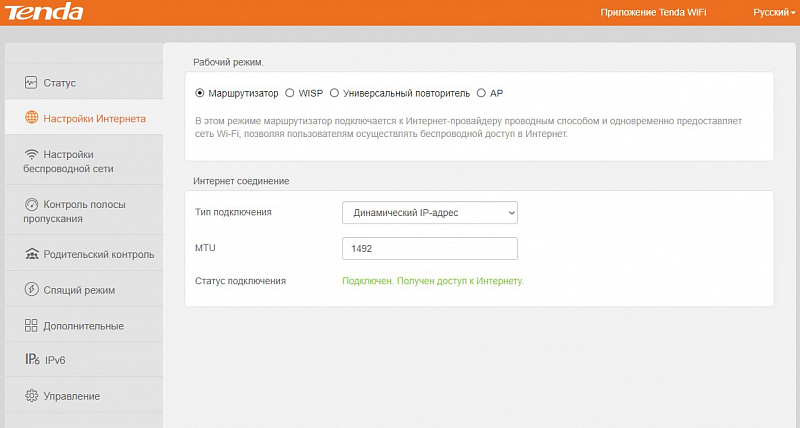Click the Sleep mode lightning icon
This screenshot has height=428, width=800.
coord(31,290)
